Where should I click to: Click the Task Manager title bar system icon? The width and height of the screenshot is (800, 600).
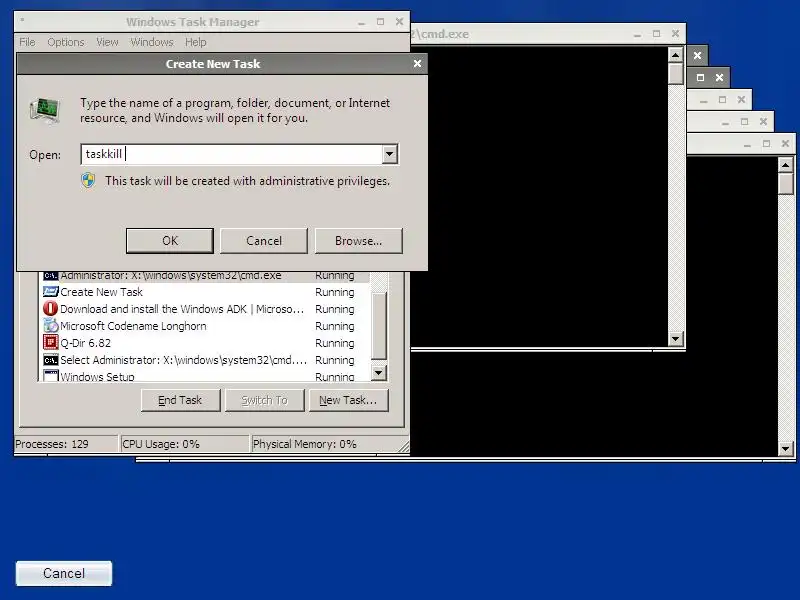[22, 20]
